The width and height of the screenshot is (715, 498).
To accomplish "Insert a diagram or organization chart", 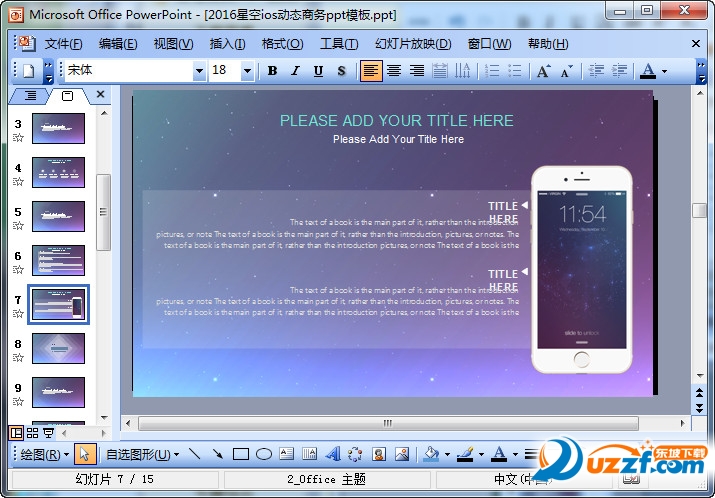I will (355, 454).
